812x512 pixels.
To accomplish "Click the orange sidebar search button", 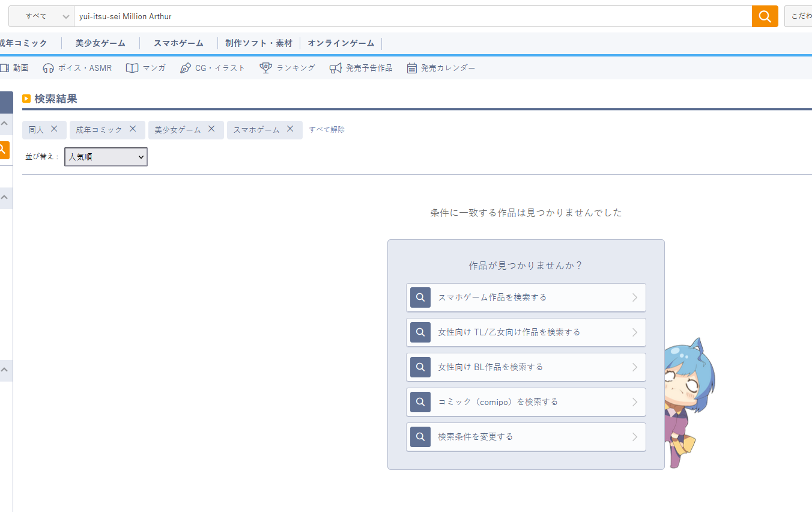I will tap(4, 150).
